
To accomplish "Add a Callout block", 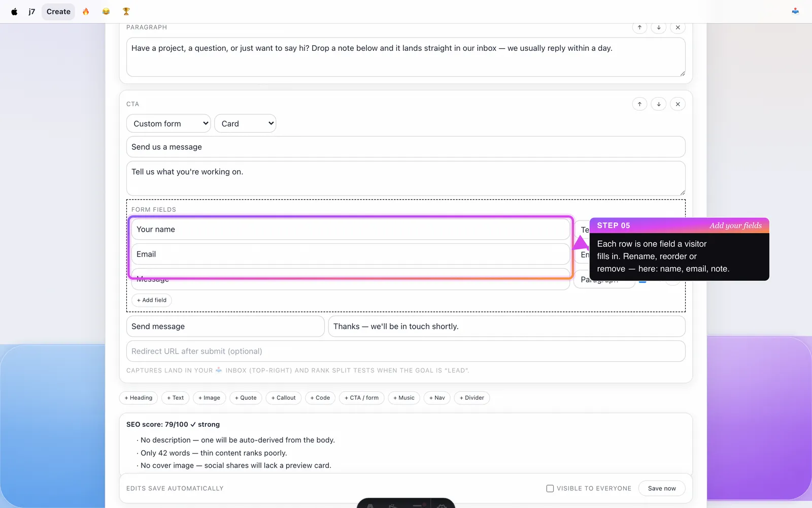I will click(x=284, y=398).
